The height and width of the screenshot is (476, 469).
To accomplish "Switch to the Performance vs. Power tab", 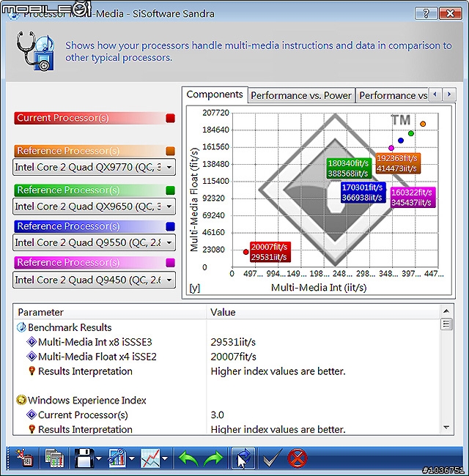I will (301, 95).
